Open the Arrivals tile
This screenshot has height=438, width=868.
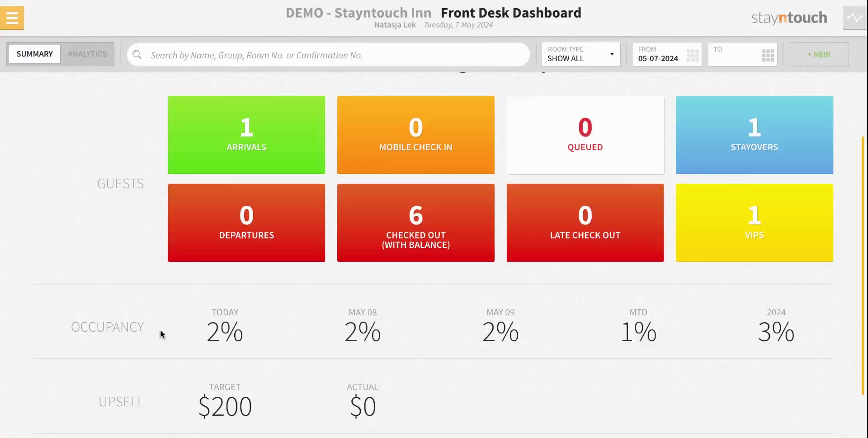pyautogui.click(x=246, y=135)
